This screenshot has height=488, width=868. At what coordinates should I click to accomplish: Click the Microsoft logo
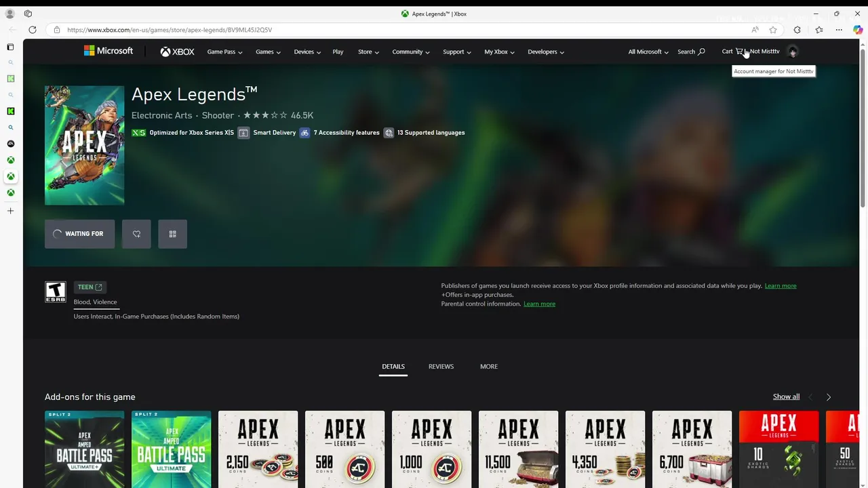[x=108, y=51]
